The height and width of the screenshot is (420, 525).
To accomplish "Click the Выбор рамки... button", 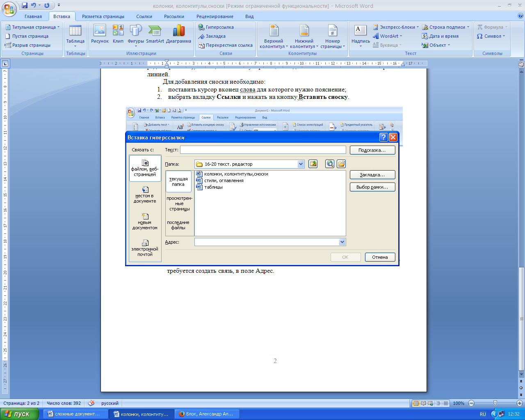I will pos(372,187).
